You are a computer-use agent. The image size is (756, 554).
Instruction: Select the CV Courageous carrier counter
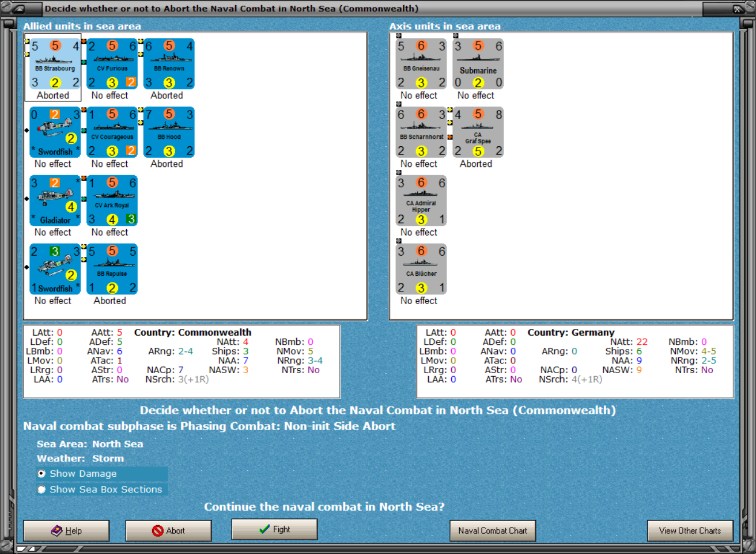112,132
